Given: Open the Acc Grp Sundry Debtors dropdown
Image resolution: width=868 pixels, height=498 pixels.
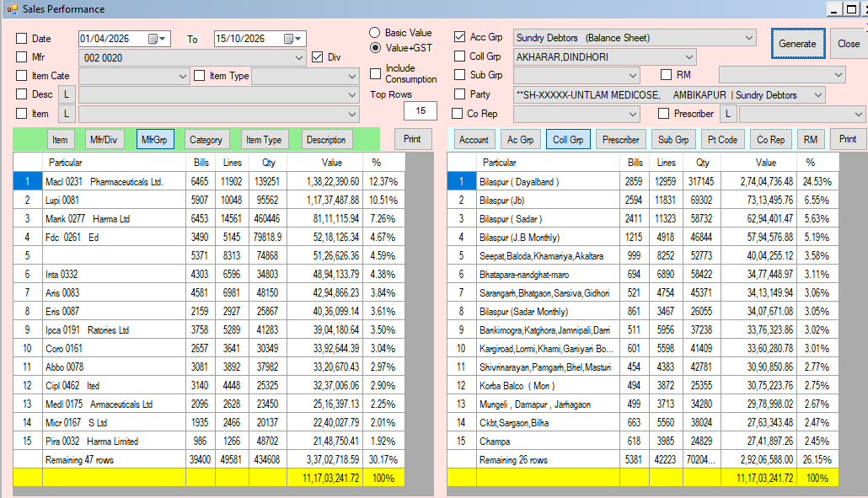Looking at the screenshot, I should 749,38.
